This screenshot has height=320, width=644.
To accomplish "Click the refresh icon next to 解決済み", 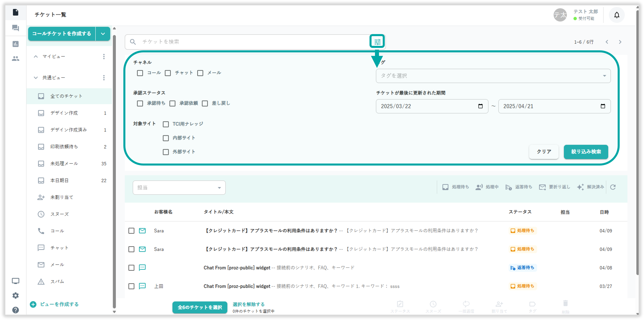I will 613,187.
